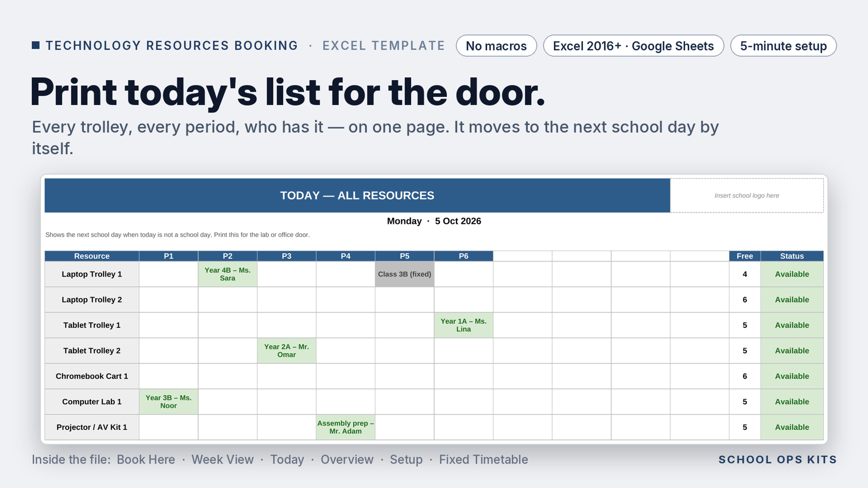Click the Excel 2016+ Google Sheets badge

633,46
